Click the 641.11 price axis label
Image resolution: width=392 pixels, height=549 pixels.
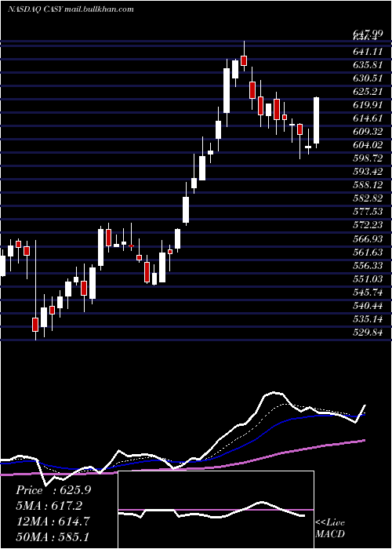coord(369,52)
